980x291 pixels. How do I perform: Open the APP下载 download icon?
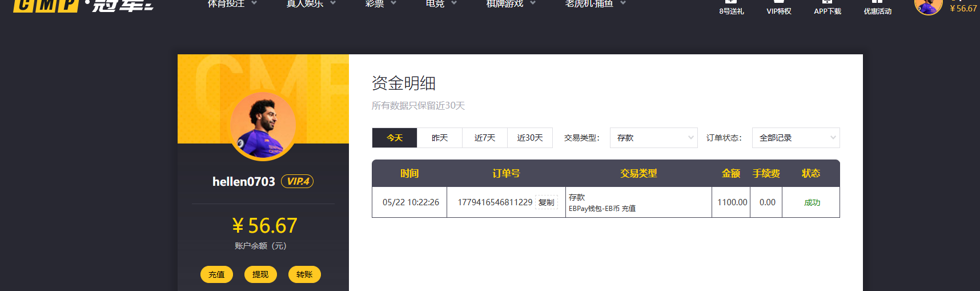pos(828,7)
